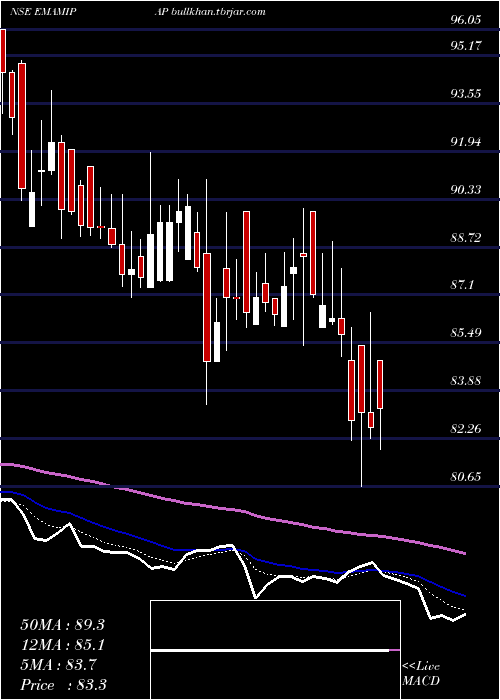Click the Price : 83.3 readout

click(63, 685)
